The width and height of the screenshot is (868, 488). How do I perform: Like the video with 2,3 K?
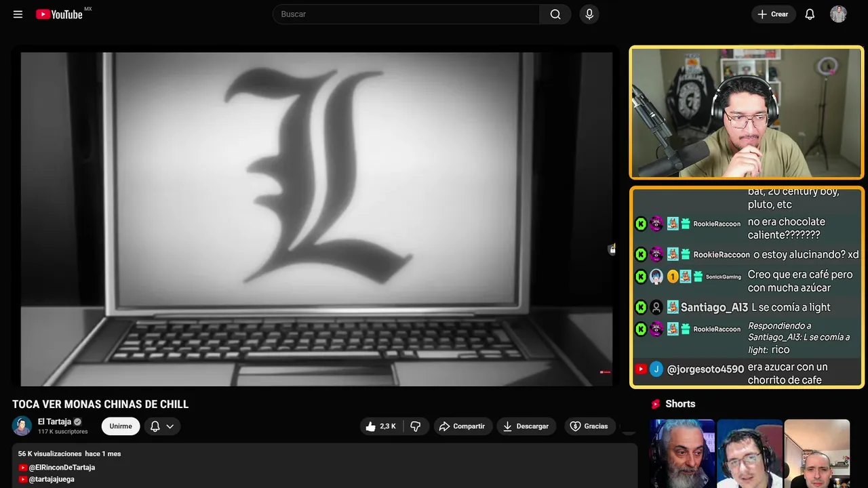click(380, 426)
